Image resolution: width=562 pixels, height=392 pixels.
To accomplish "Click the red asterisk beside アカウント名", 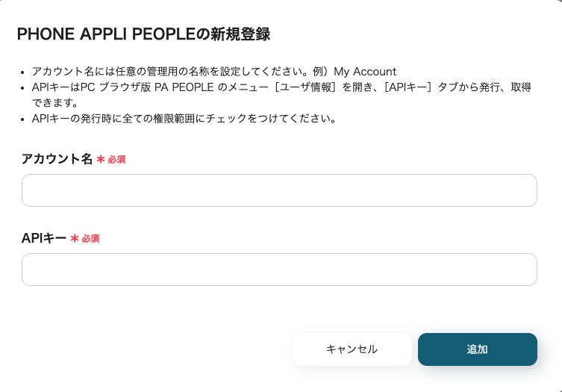I will point(100,159).
